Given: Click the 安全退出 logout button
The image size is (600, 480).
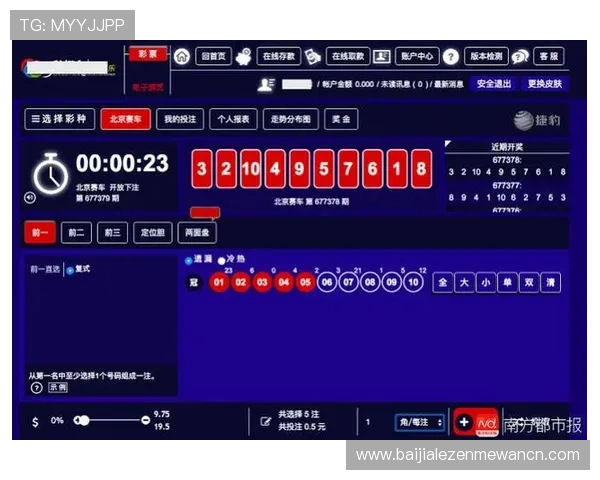Looking at the screenshot, I should point(494,84).
